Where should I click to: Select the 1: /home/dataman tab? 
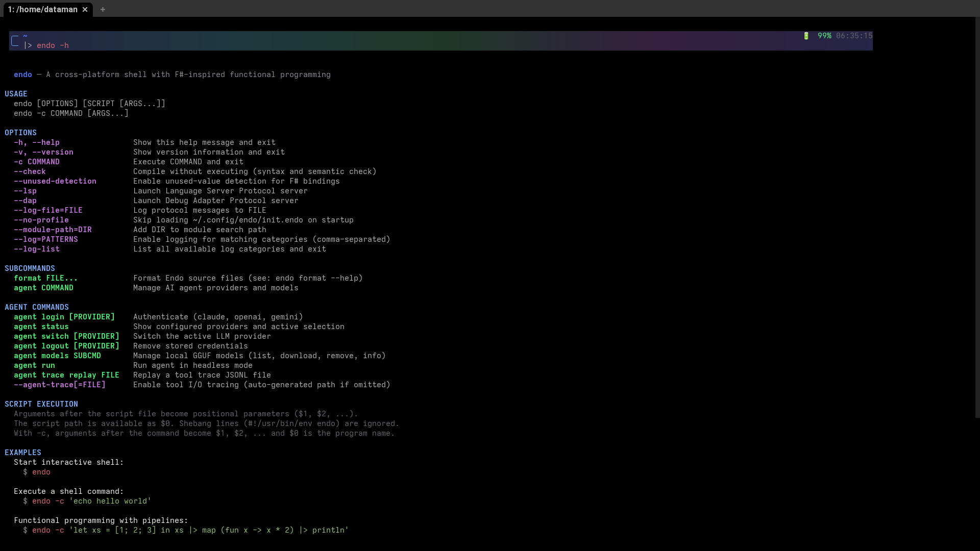click(x=43, y=10)
